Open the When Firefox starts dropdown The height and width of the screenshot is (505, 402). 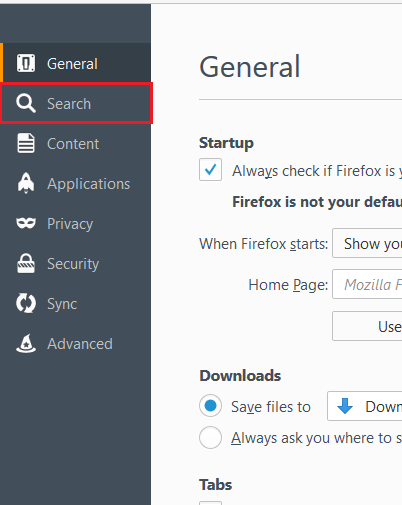pyautogui.click(x=367, y=243)
